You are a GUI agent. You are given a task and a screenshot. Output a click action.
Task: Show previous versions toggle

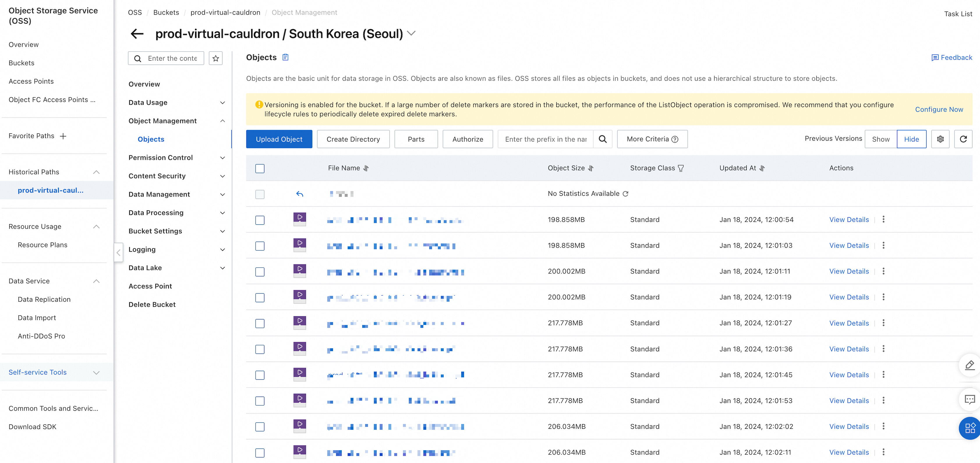click(x=881, y=139)
